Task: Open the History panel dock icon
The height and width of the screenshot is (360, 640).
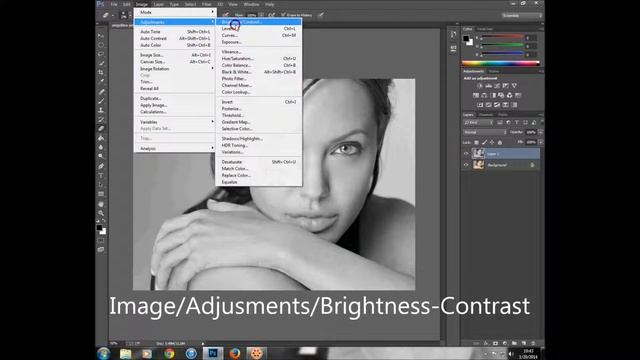Action: [453, 35]
